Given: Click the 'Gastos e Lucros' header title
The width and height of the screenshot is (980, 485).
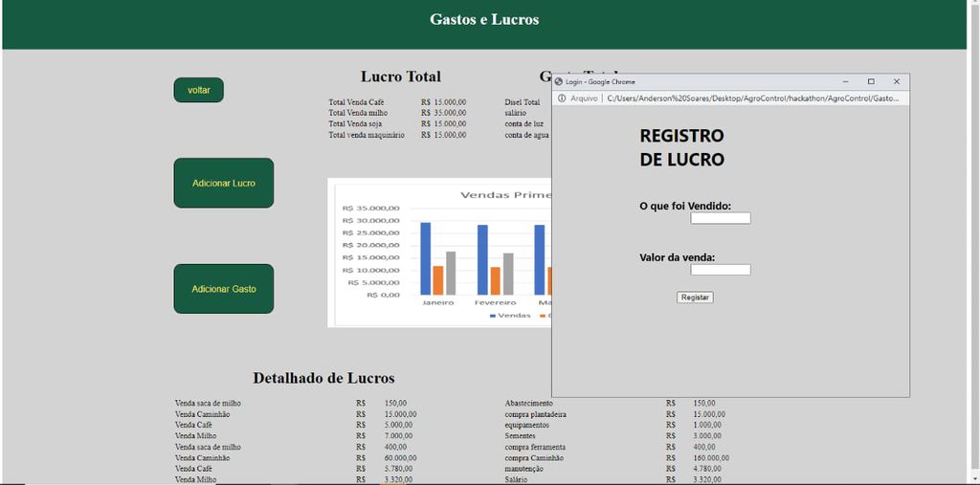Looking at the screenshot, I should pos(484,19).
